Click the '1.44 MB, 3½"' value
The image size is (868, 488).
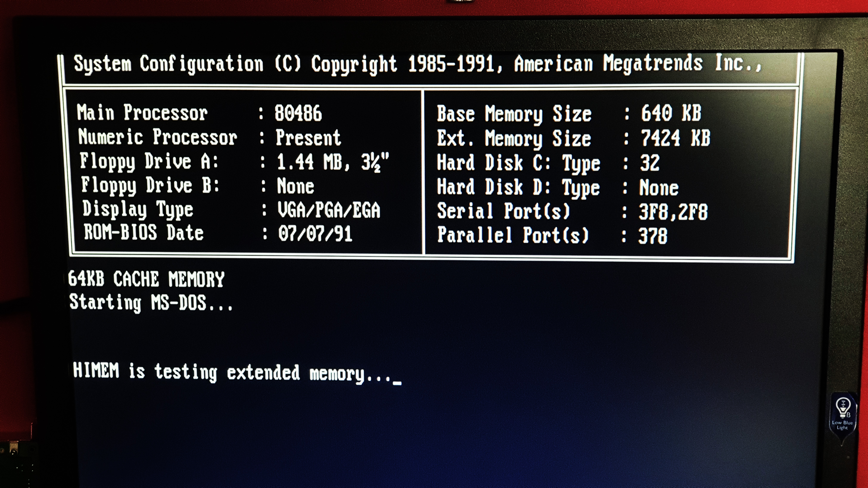tap(333, 162)
